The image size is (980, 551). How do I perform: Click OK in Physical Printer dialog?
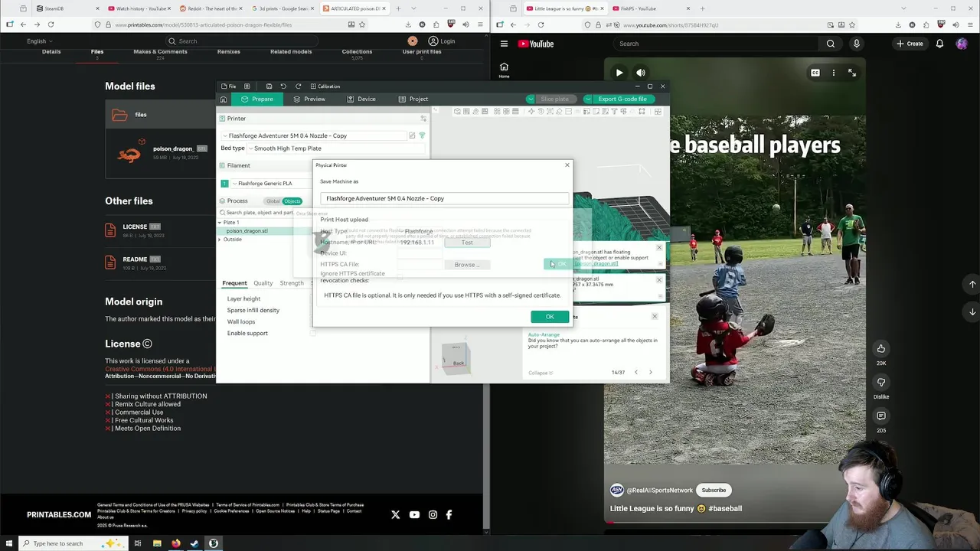click(x=550, y=317)
